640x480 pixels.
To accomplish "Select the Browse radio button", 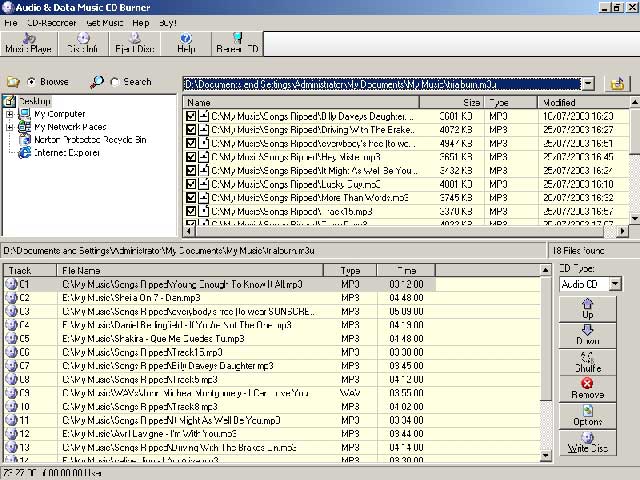I will tap(31, 82).
